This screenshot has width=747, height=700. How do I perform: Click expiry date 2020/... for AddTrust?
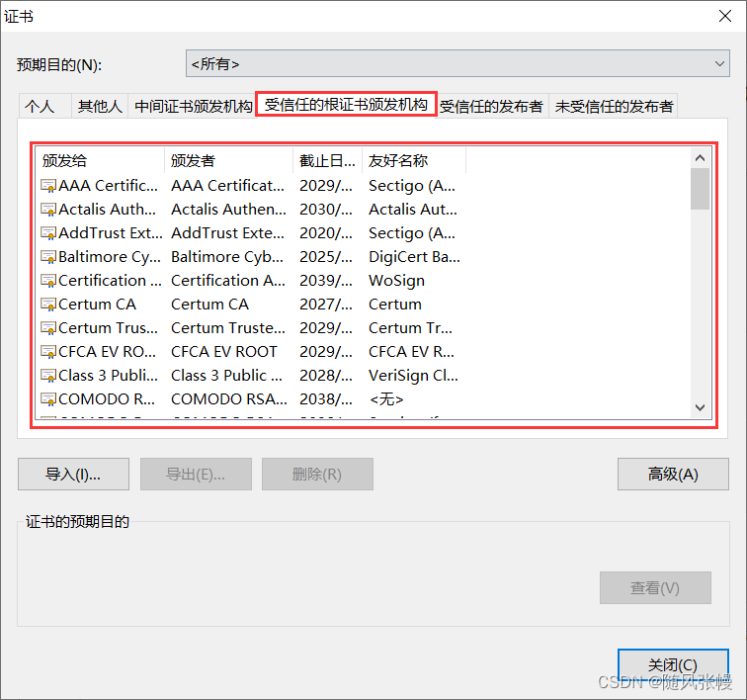pyautogui.click(x=326, y=233)
